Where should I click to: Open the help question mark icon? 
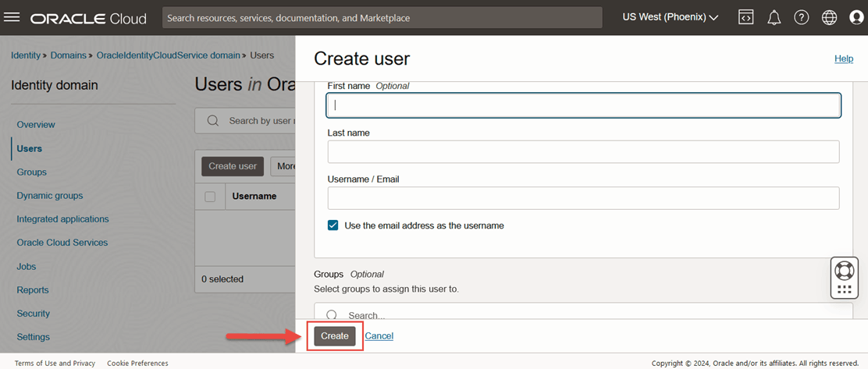pyautogui.click(x=801, y=18)
